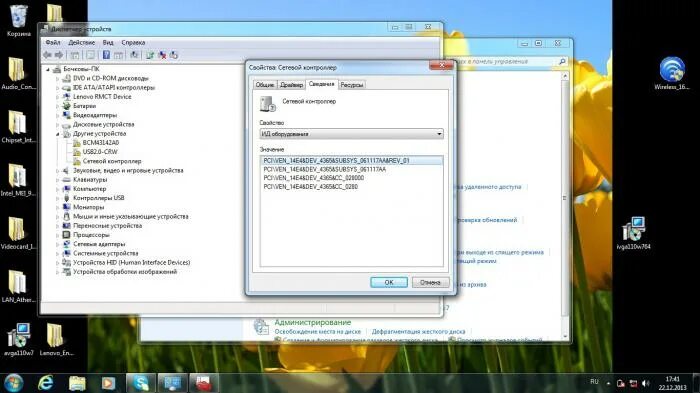Viewport: 700px width, 393px height.
Task: Click the Back arrow in Device Manager toolbar
Action: (x=47, y=55)
